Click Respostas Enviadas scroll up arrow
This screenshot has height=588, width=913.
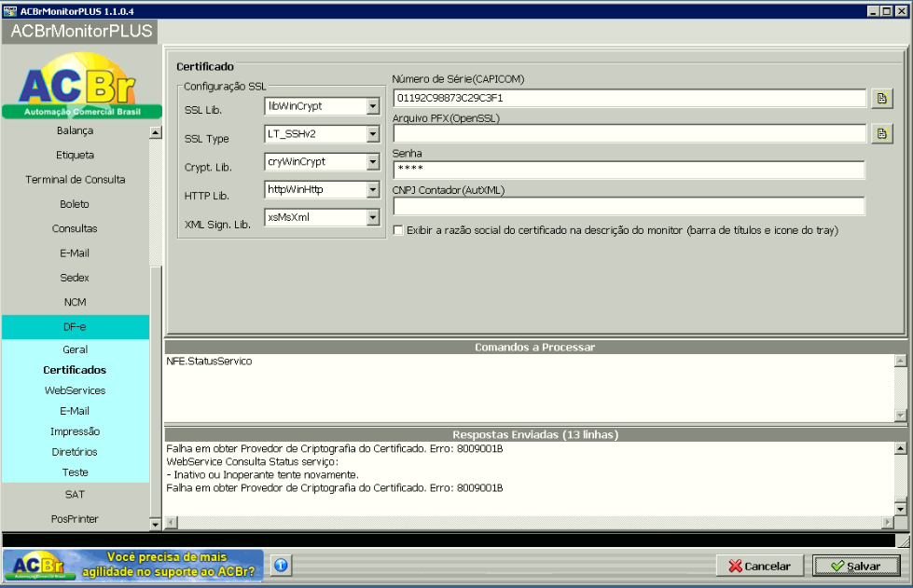tap(900, 448)
